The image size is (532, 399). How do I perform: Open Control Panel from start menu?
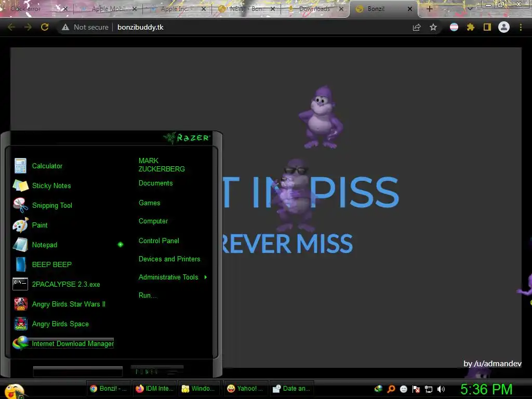159,241
